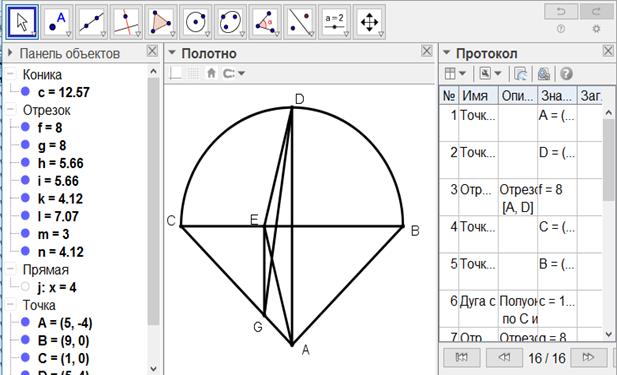This screenshot has width=617, height=375.
Task: Toggle visibility of segment g = 8
Action: pyautogui.click(x=25, y=144)
